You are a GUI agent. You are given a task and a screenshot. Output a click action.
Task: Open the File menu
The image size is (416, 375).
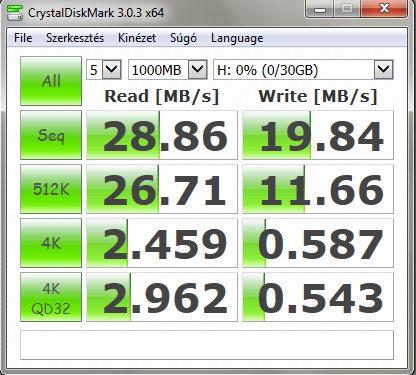(23, 38)
